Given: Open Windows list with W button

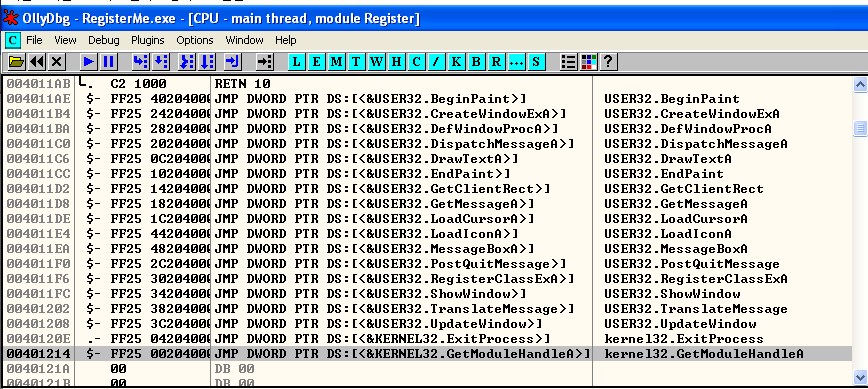Looking at the screenshot, I should [x=376, y=61].
